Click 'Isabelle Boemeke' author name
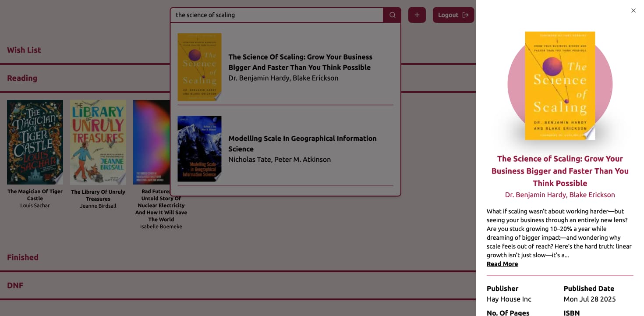This screenshot has width=644, height=316. coord(161,227)
